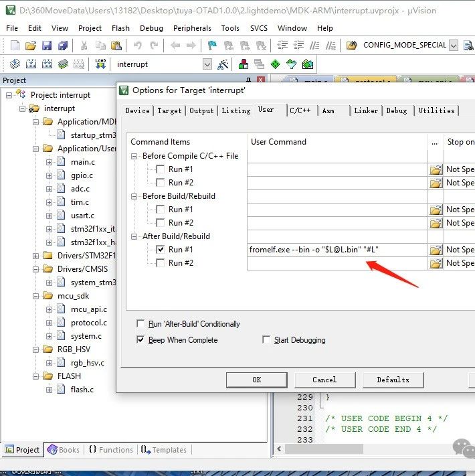Browse folder for After Build Run #1
475x476 pixels.
(x=436, y=250)
